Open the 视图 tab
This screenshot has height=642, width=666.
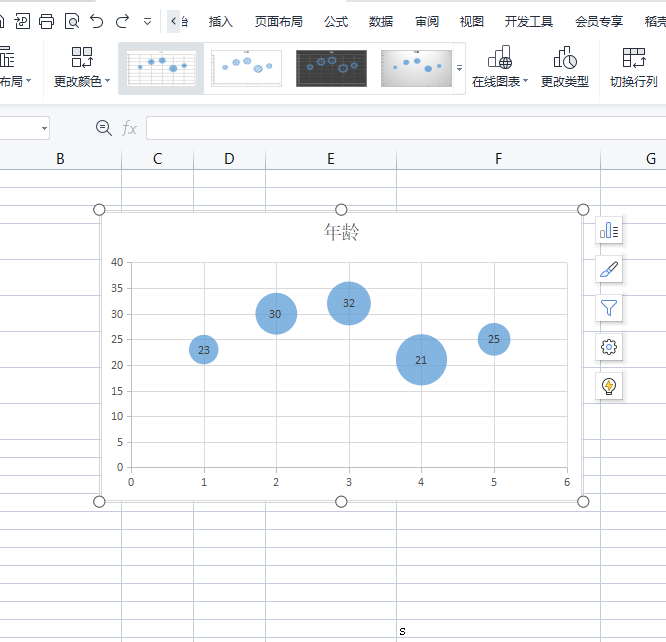click(x=472, y=21)
